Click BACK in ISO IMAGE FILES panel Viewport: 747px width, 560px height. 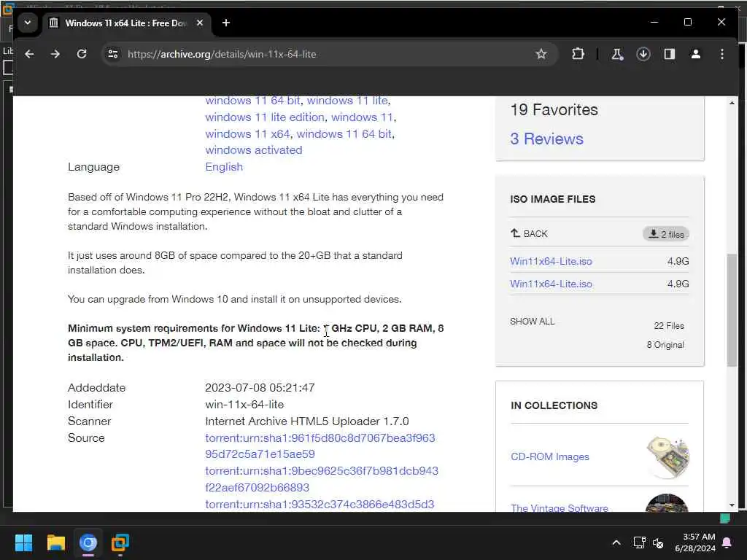coord(530,234)
